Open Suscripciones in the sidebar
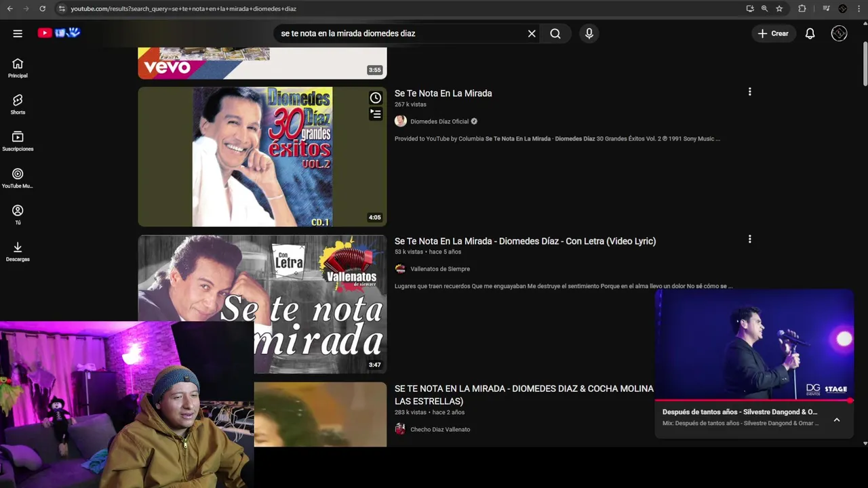This screenshot has height=488, width=868. tap(18, 142)
